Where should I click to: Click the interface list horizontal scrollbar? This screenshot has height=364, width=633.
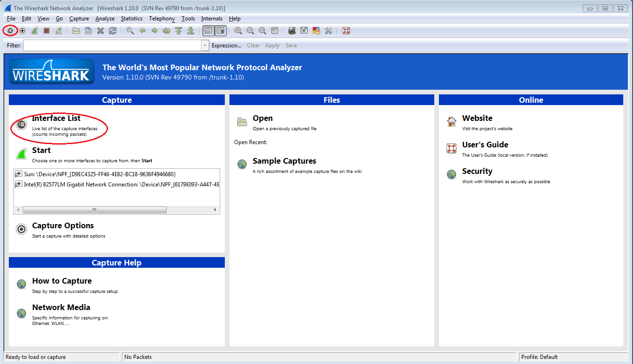pos(94,210)
